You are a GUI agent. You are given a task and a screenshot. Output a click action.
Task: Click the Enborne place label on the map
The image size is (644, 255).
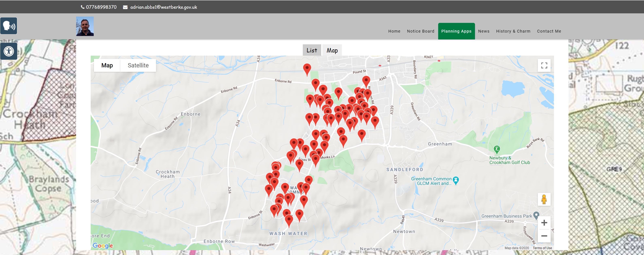pos(190,114)
